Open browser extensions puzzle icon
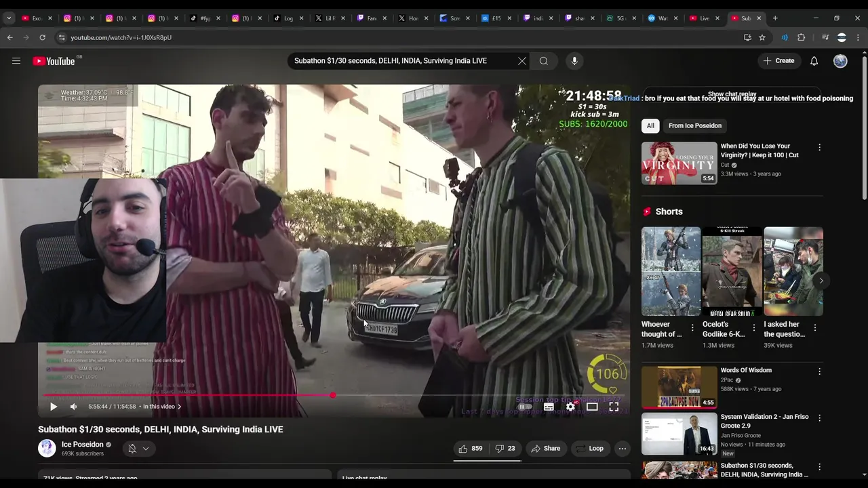Viewport: 868px width, 488px height. [802, 37]
